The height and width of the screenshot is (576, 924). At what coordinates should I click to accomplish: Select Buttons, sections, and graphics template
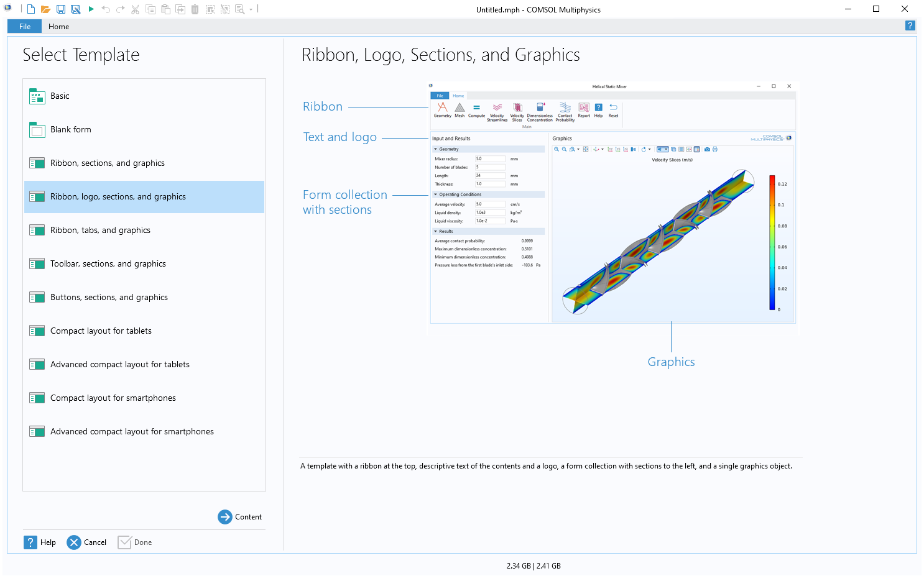click(144, 297)
